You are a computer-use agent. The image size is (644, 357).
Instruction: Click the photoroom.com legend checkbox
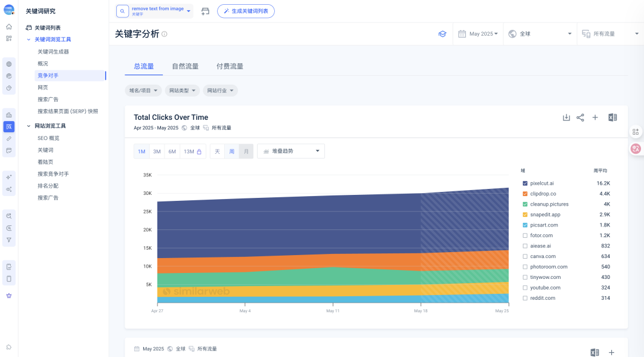[525, 267]
